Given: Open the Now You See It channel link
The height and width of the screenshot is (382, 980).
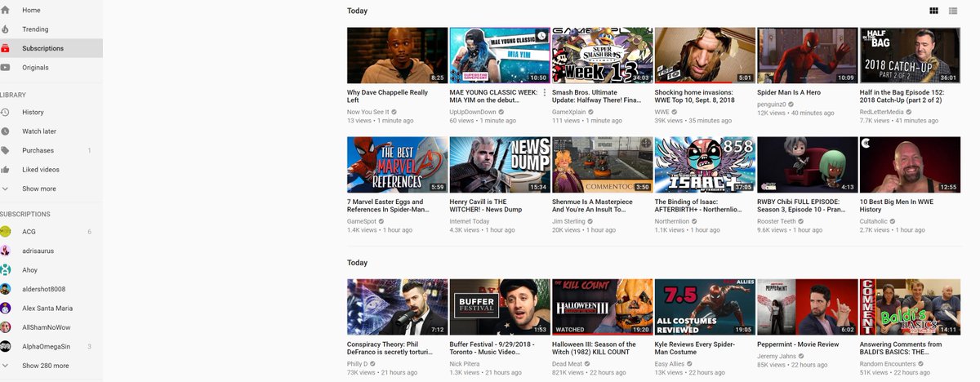Looking at the screenshot, I should click(x=367, y=111).
